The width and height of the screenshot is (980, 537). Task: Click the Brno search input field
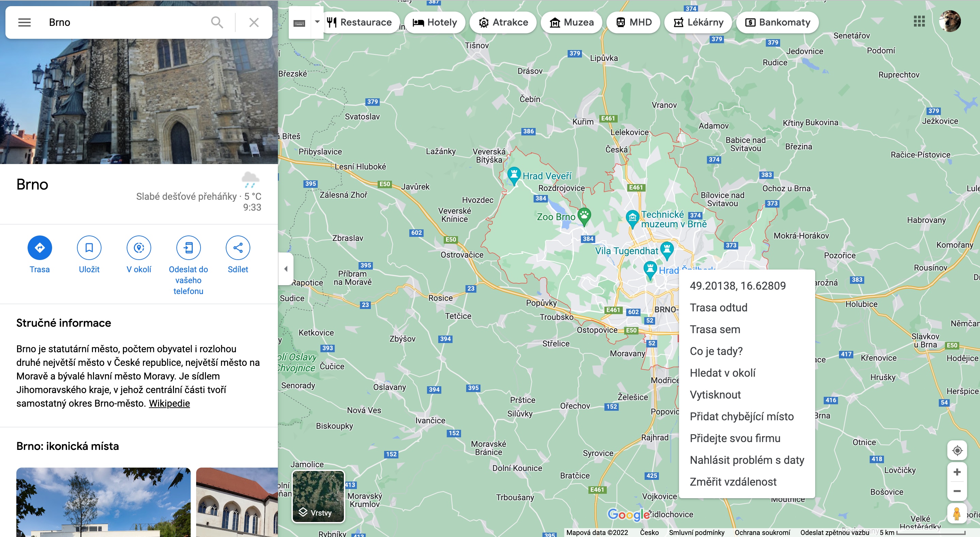[x=126, y=22]
